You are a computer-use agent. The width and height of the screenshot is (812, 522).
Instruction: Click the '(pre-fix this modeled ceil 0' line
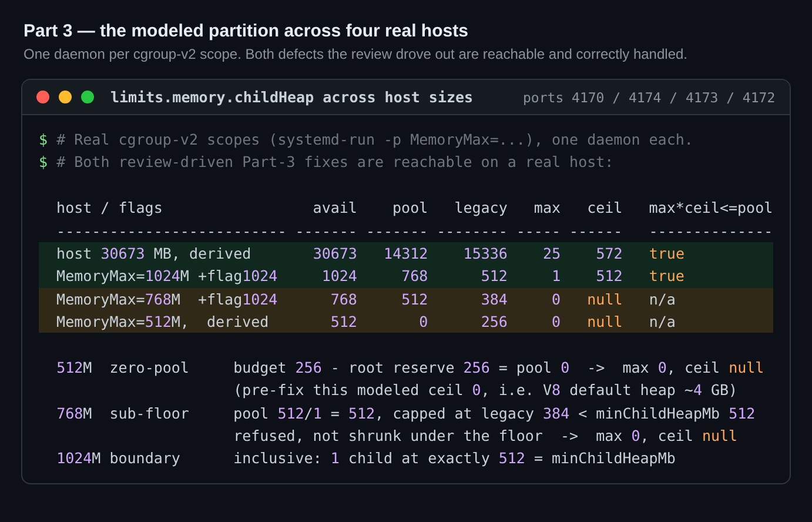485,390
